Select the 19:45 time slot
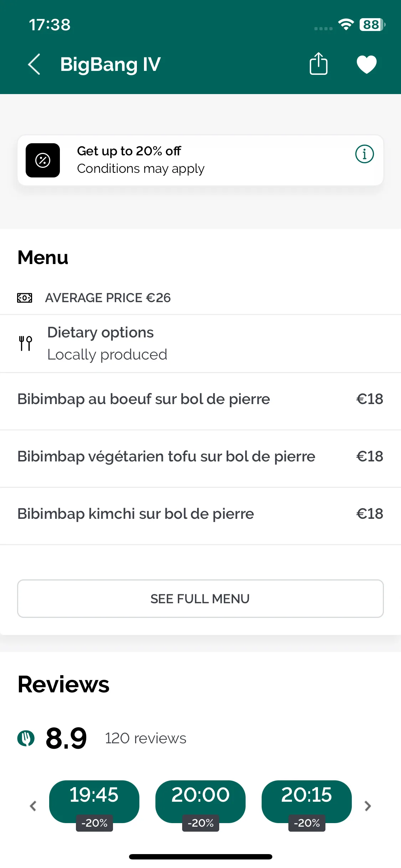The image size is (401, 868). pos(94,802)
